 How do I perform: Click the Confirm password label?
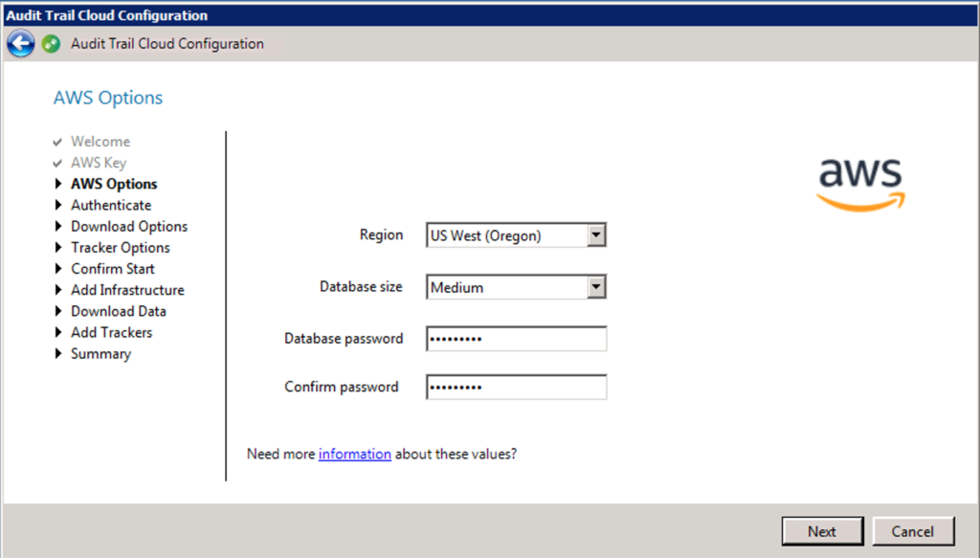coord(342,387)
